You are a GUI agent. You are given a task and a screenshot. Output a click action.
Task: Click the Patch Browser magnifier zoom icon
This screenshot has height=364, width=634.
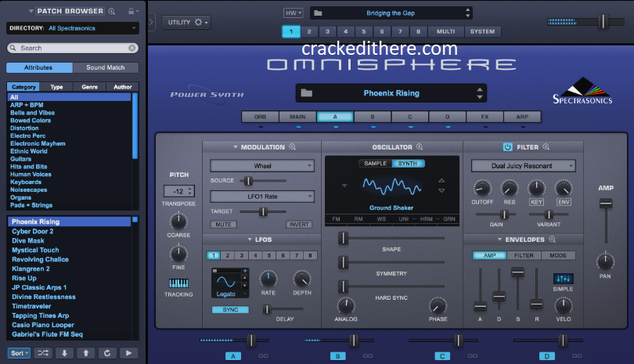[x=112, y=11]
